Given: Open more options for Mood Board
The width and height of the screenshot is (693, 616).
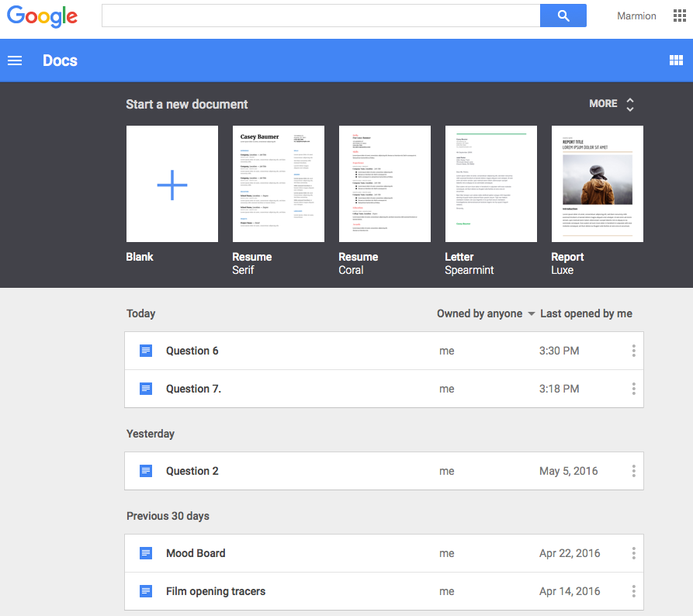Looking at the screenshot, I should click(633, 553).
